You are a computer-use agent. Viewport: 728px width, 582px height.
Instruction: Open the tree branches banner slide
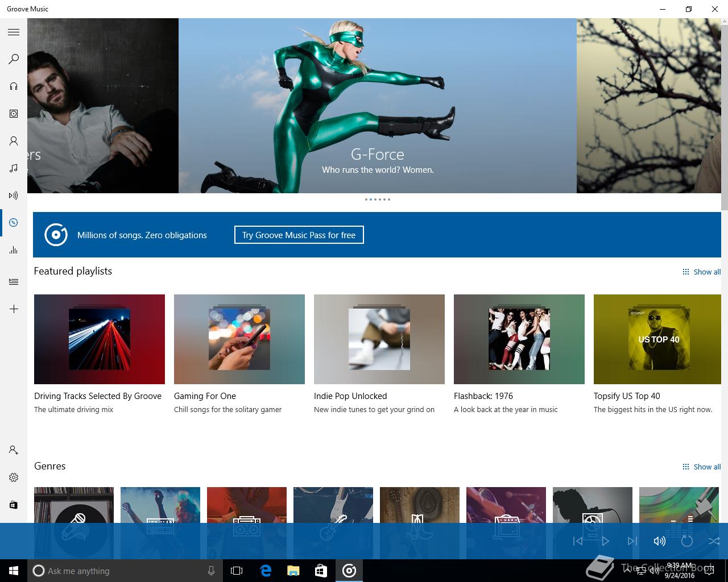tap(649, 106)
